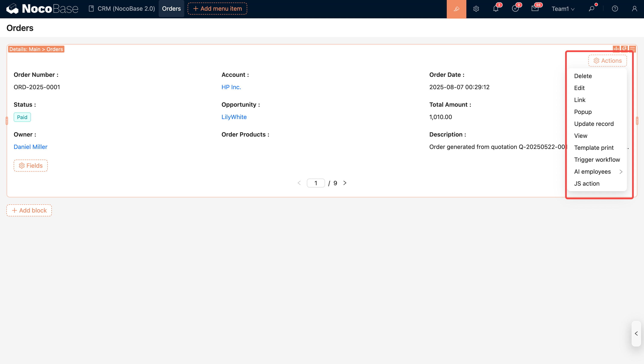Click the block drag-move arrows icon
Image resolution: width=644 pixels, height=364 pixels.
coord(616,48)
